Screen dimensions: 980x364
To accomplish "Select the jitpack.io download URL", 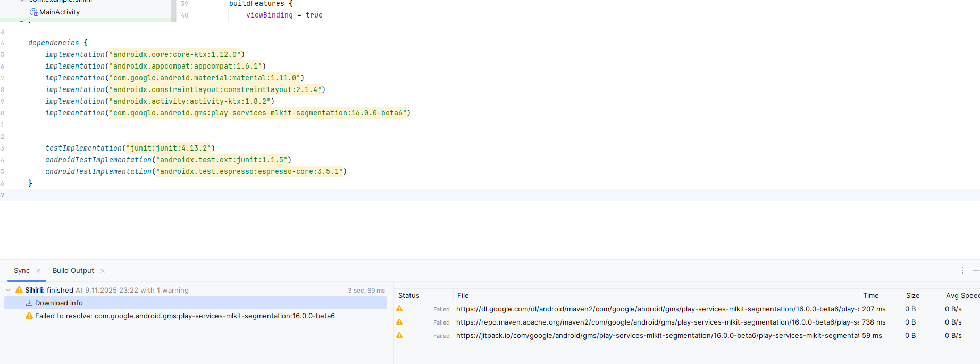I will point(657,335).
